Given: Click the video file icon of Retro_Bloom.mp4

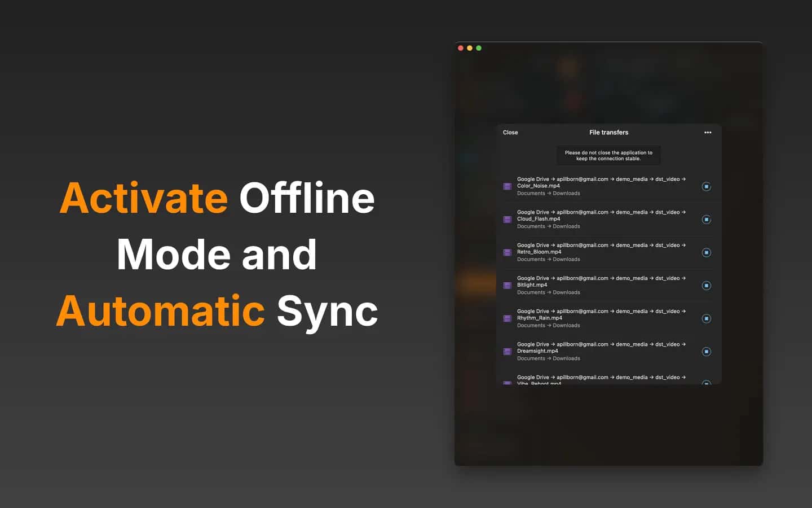Looking at the screenshot, I should [x=507, y=252].
